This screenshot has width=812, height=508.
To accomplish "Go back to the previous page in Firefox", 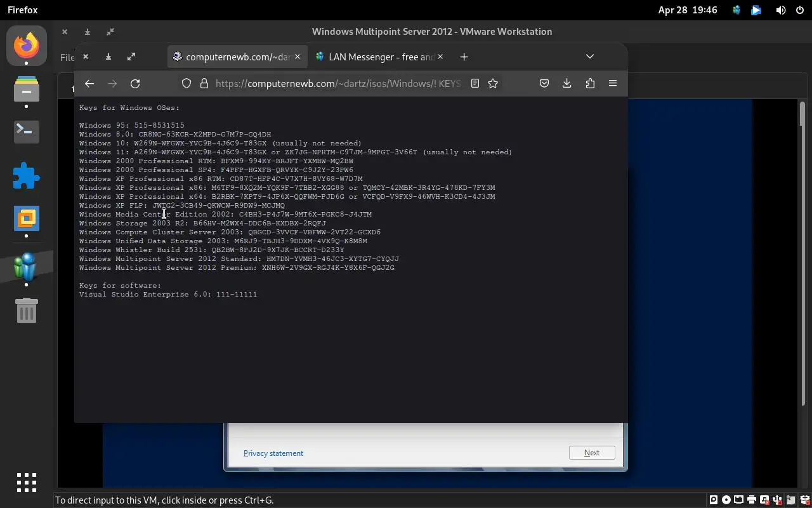I will click(x=89, y=83).
